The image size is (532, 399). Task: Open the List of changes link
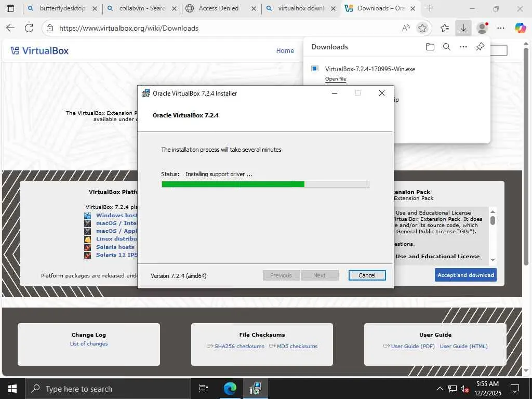(89, 344)
